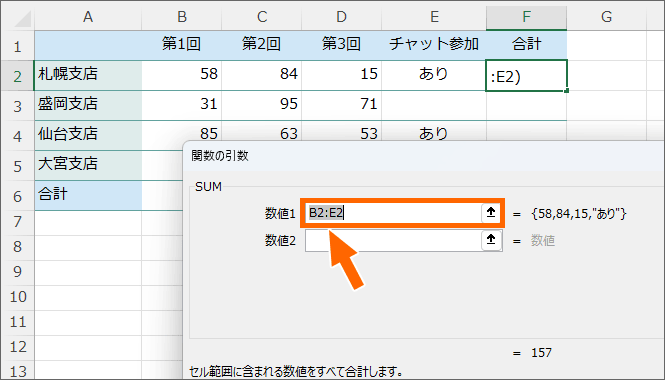Screen dimensions: 665x380
Task: Select column C header
Action: click(262, 17)
